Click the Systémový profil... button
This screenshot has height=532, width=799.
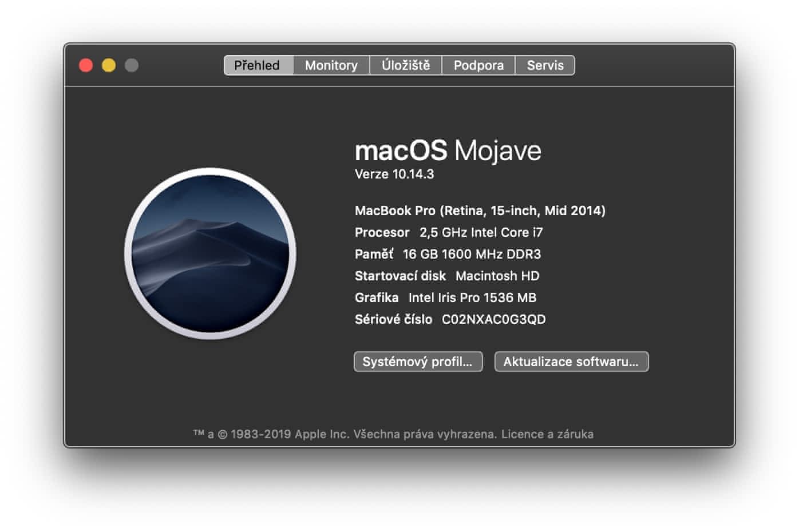coord(418,362)
